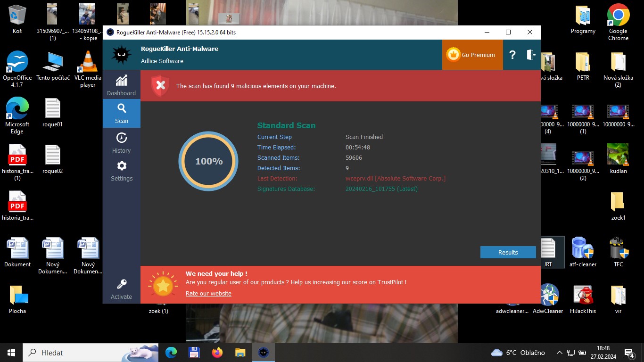644x362 pixels.
Task: Click the TrustPilot star badge icon
Action: 163,285
